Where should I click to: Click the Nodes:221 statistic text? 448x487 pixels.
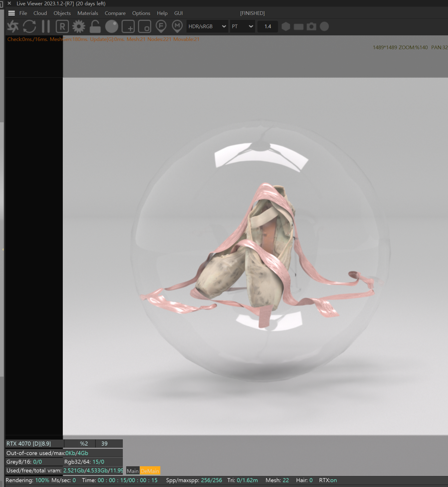[159, 39]
